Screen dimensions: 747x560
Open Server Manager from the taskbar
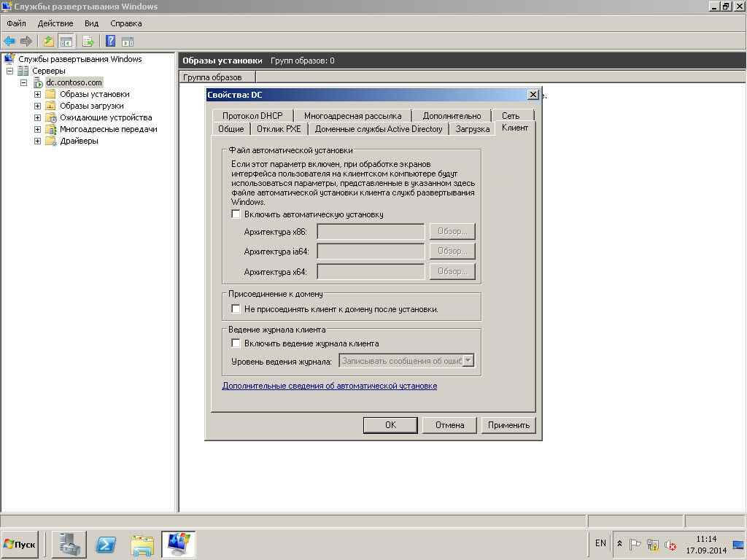pyautogui.click(x=69, y=544)
